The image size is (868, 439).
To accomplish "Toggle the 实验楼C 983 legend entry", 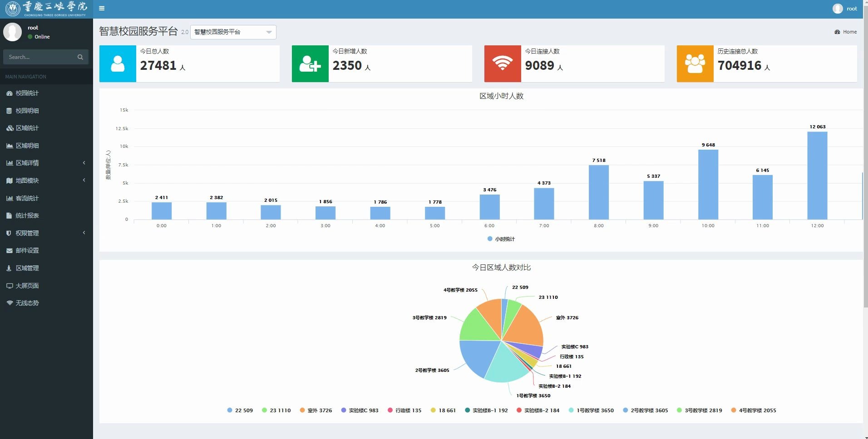I will pos(360,410).
